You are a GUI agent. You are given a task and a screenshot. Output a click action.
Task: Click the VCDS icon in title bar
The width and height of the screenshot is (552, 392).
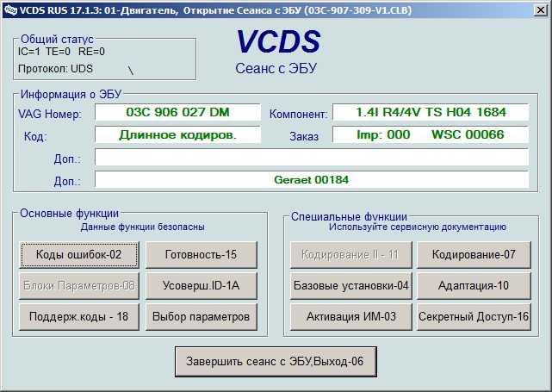click(10, 10)
